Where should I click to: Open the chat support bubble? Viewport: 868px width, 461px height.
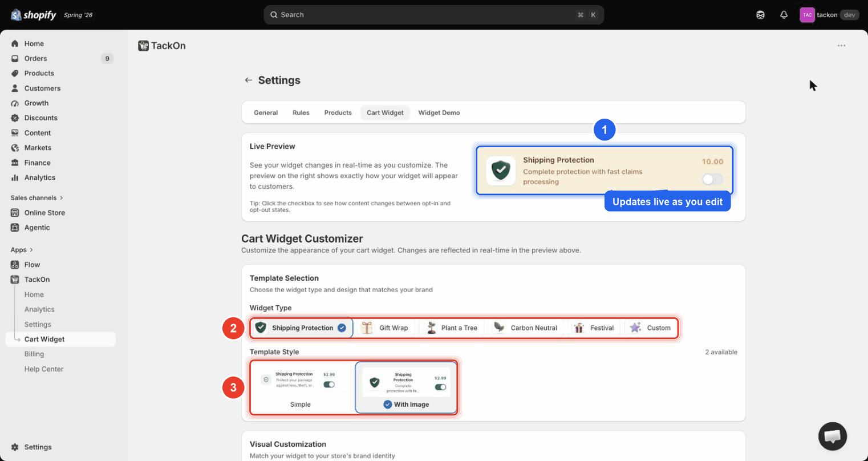833,436
